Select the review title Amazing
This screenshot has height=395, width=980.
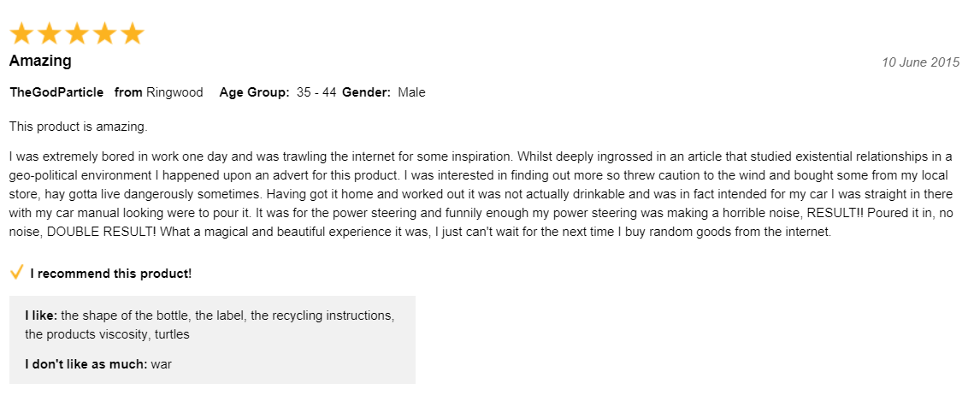click(x=40, y=62)
